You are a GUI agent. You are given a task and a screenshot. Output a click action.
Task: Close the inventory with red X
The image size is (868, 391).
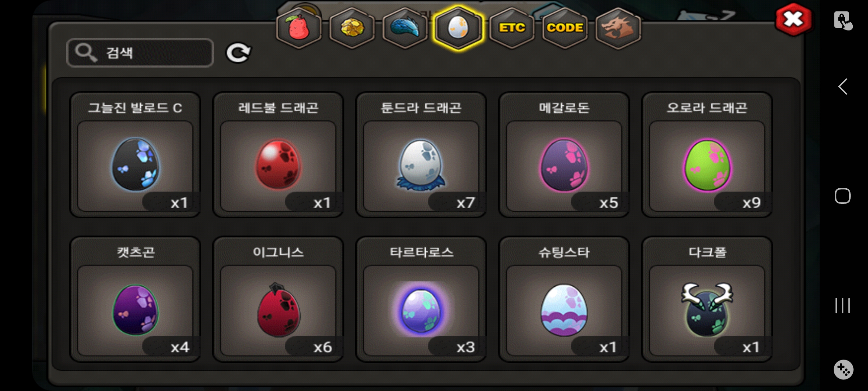tap(793, 20)
